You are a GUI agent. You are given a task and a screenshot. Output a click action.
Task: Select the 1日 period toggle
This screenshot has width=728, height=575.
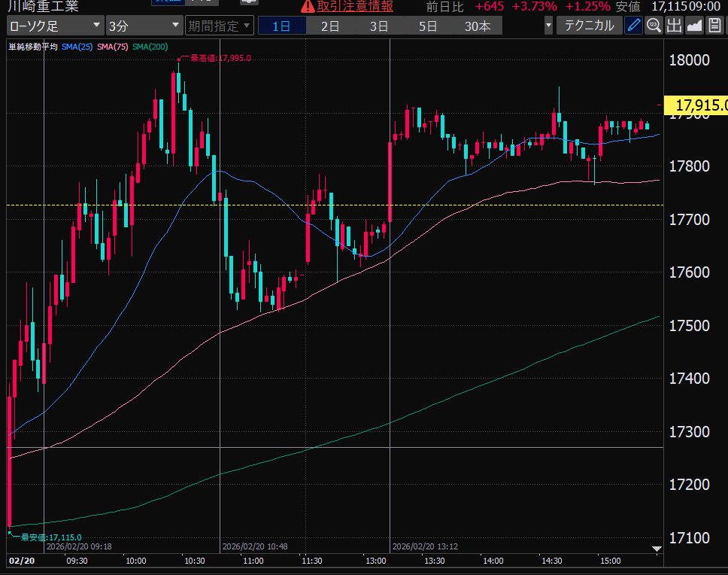(281, 26)
